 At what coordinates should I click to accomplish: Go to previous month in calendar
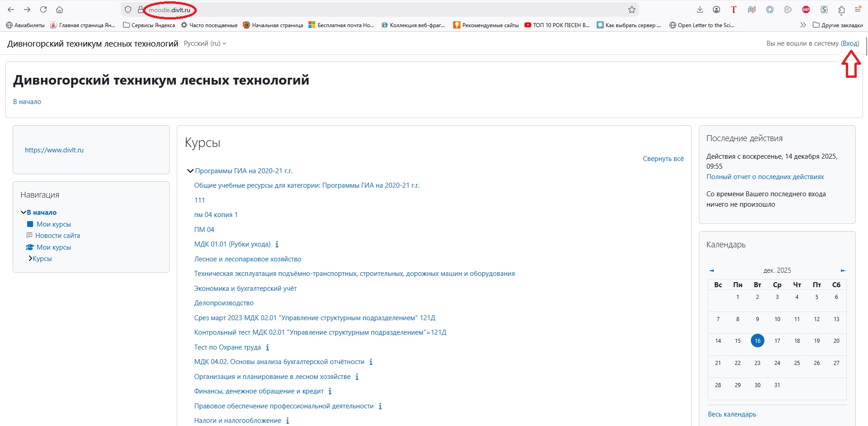(x=711, y=270)
